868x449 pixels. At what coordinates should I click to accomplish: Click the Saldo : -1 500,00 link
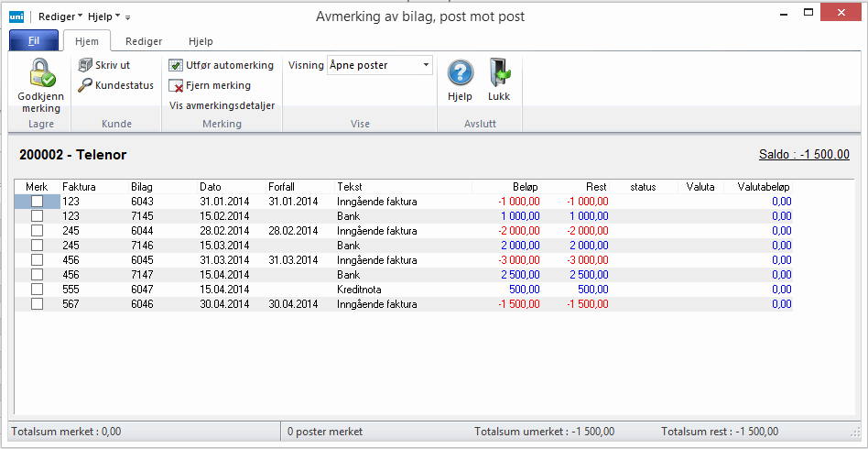(803, 155)
